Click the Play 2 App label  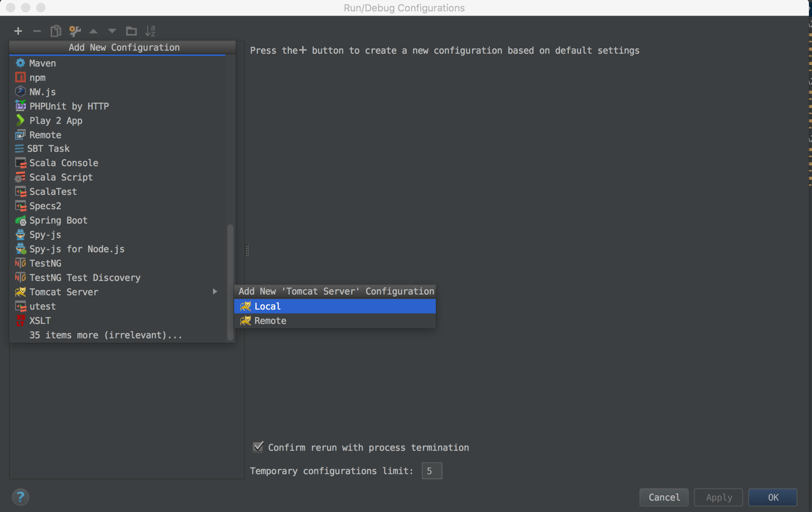tap(56, 120)
